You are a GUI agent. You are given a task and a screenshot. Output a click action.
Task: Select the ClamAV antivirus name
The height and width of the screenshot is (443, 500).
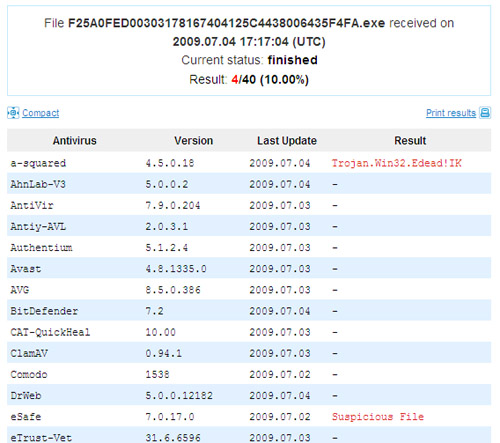tap(29, 353)
